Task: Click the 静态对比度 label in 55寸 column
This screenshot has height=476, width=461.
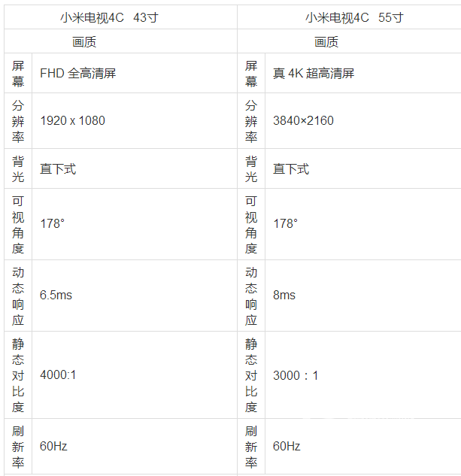Action: pyautogui.click(x=251, y=375)
